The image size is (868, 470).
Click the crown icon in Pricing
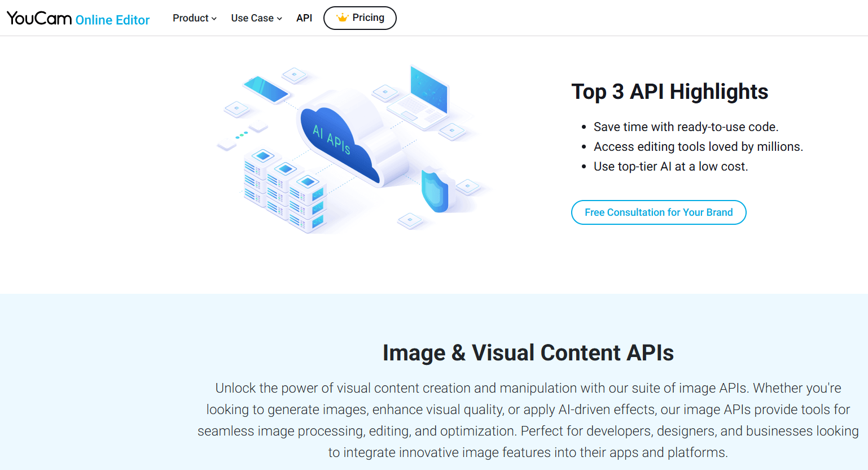point(342,18)
